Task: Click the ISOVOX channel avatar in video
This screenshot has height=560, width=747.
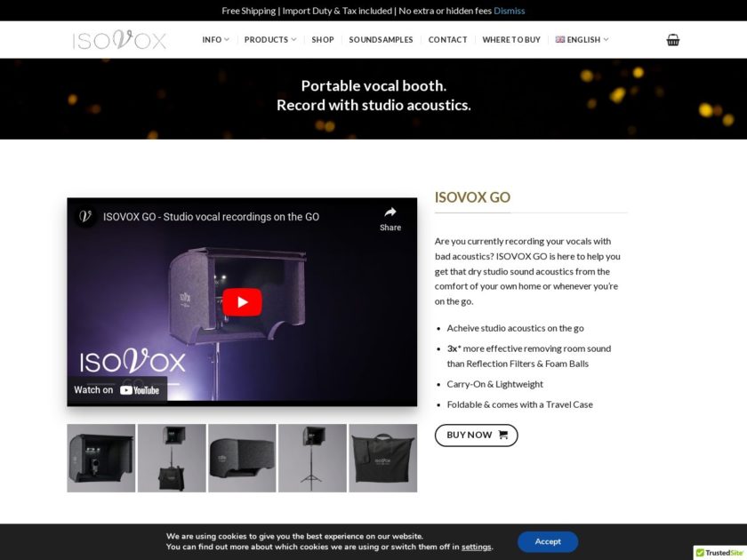Action: (x=85, y=216)
